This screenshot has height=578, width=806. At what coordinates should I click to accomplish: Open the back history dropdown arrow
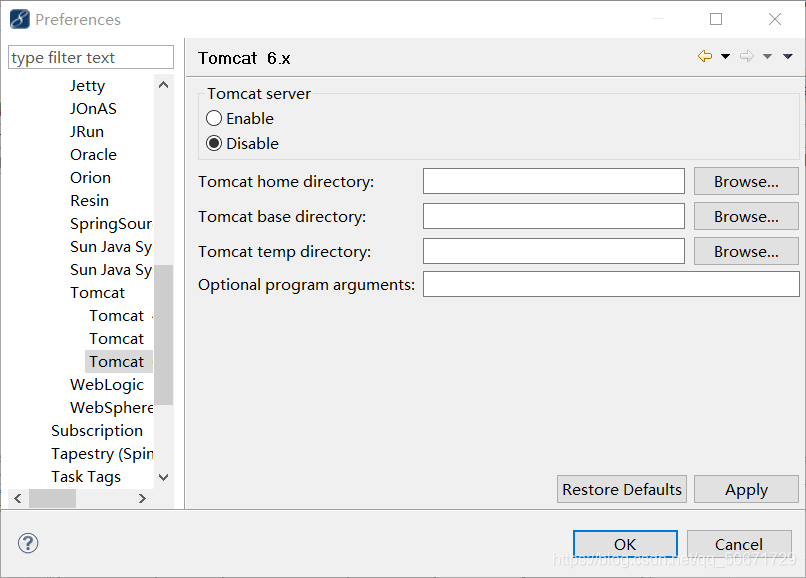coord(725,57)
